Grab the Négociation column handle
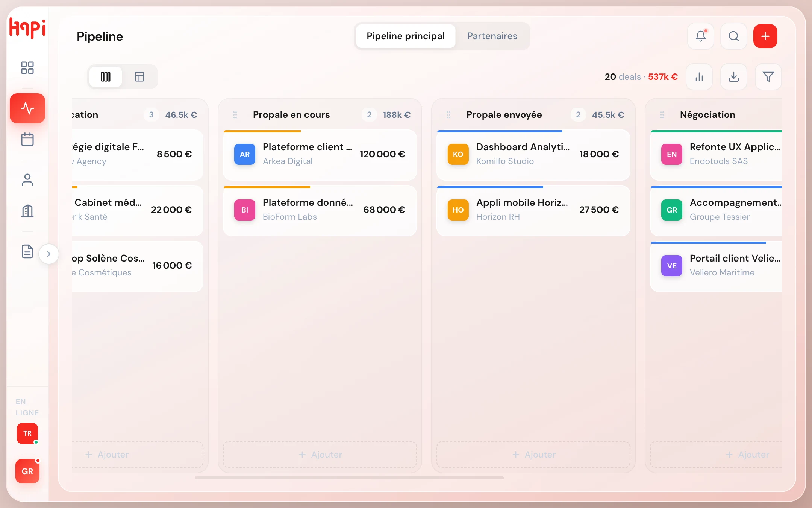The height and width of the screenshot is (508, 812). point(662,115)
